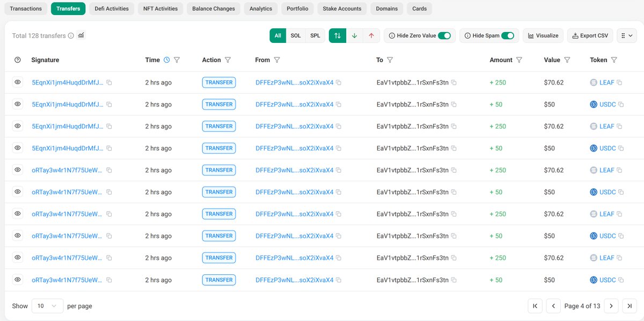This screenshot has height=321, width=644.
Task: Open the LEAF token link in first row
Action: (x=606, y=83)
